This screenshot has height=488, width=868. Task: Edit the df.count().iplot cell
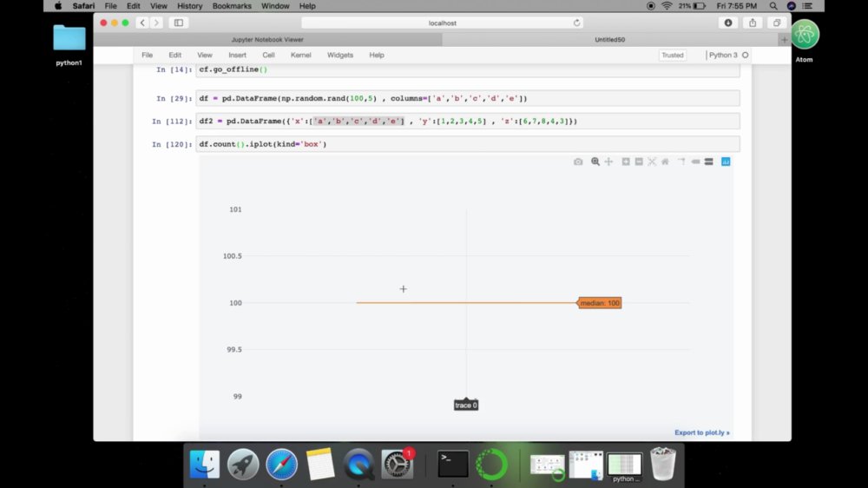(467, 144)
